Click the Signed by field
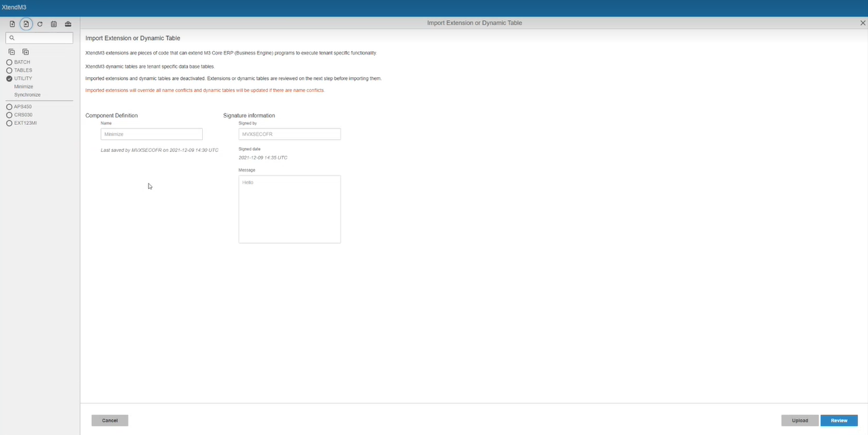Viewport: 868px width, 435px height. tap(290, 134)
